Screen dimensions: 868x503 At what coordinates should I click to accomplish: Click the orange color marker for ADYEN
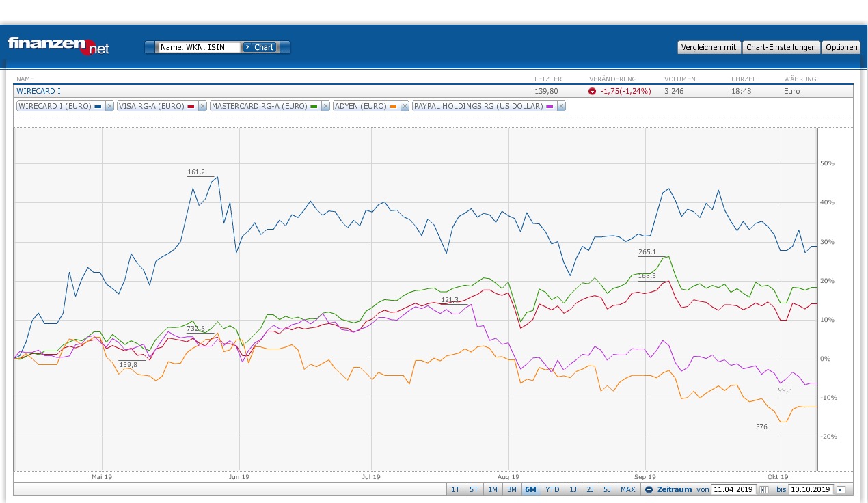pyautogui.click(x=392, y=106)
